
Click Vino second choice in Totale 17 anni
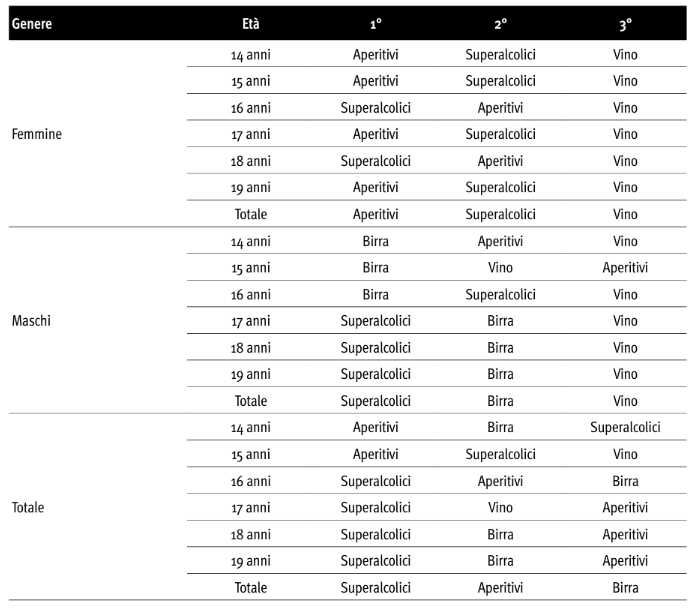click(x=500, y=508)
